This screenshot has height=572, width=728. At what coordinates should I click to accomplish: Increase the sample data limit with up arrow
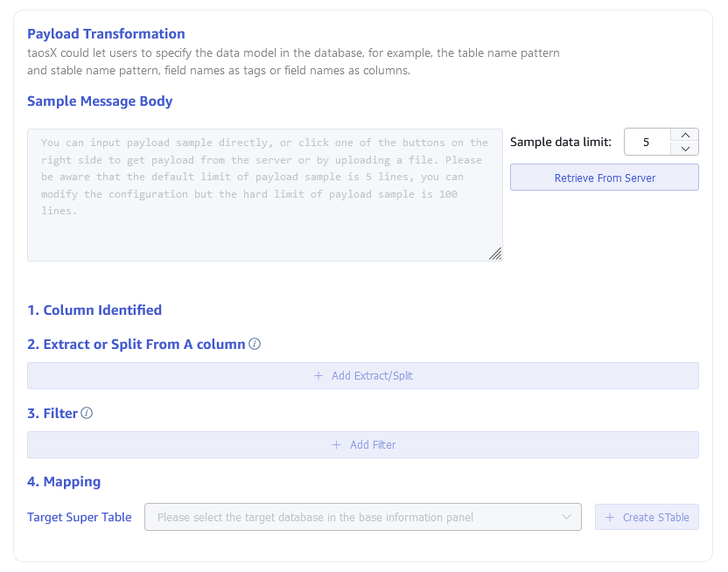pos(684,135)
